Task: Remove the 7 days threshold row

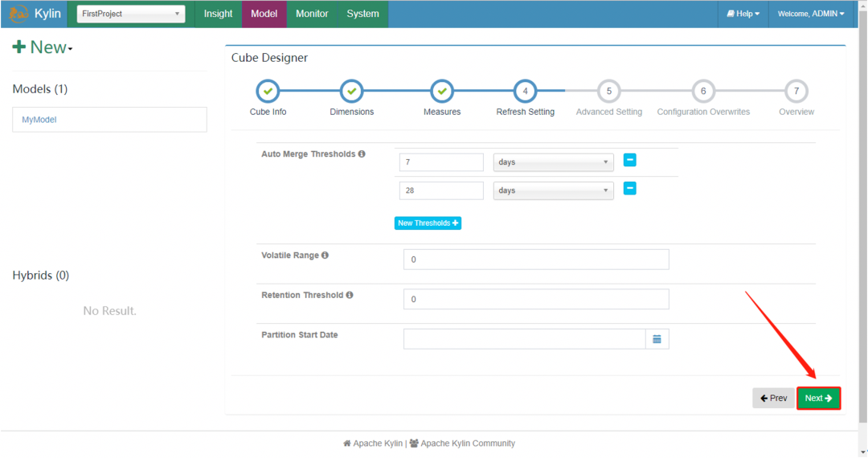Action: click(x=629, y=161)
